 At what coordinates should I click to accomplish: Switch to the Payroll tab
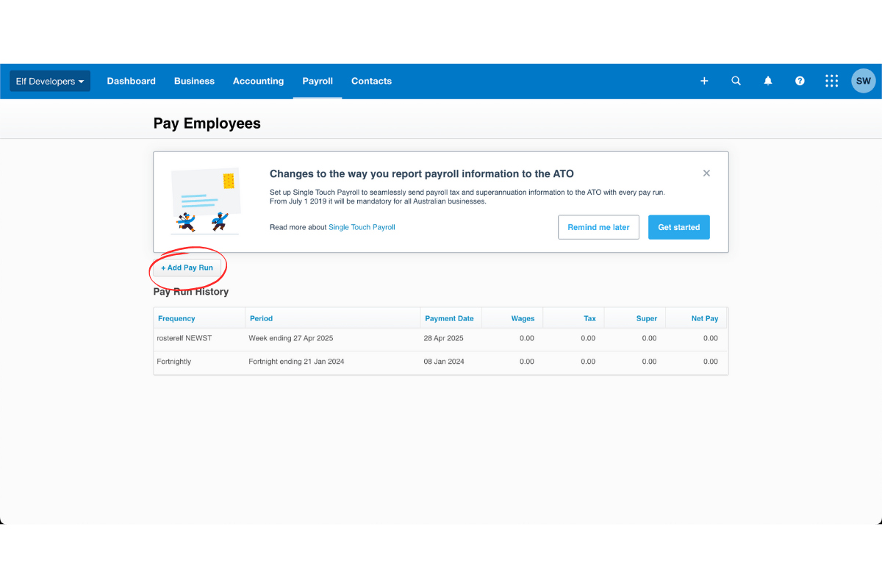(318, 81)
